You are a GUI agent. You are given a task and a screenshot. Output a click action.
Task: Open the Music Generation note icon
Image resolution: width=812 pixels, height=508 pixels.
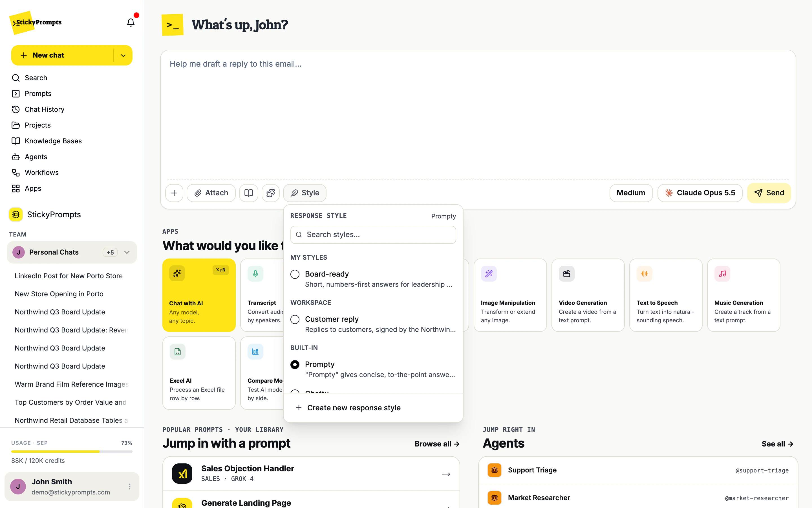[722, 274]
